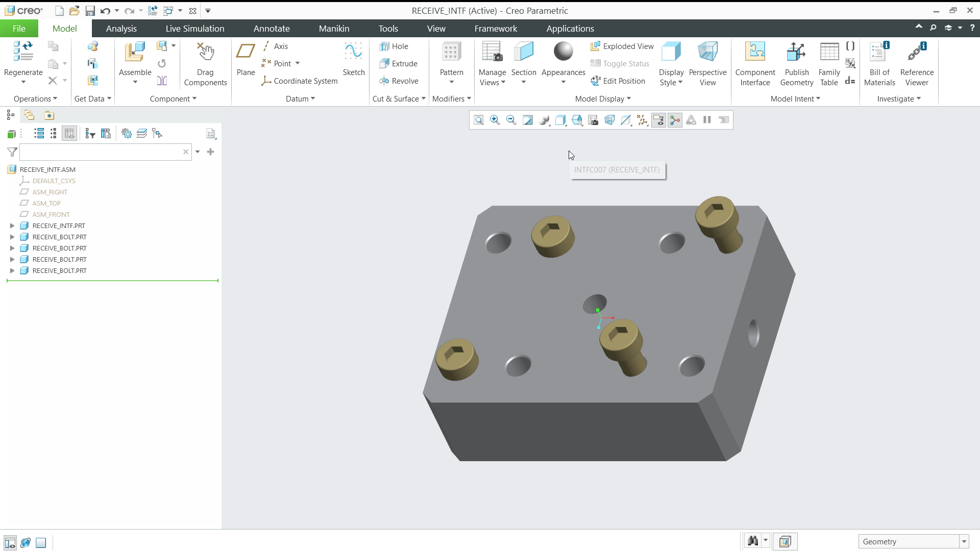
Task: Toggle the model tree panel display
Action: click(x=10, y=542)
